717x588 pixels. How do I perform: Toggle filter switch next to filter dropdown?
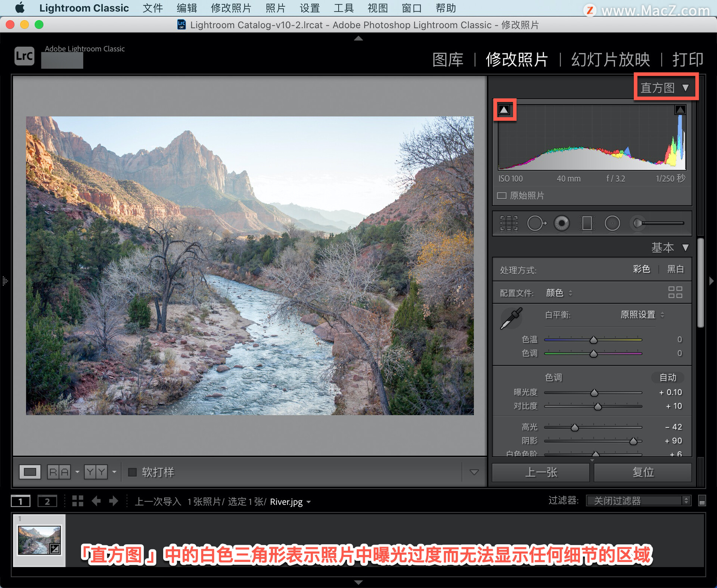tap(702, 501)
